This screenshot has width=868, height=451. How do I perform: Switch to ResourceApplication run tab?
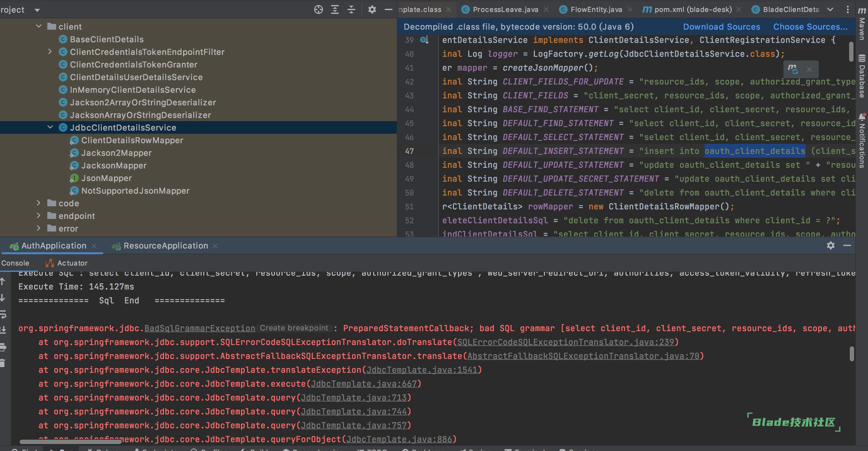point(166,246)
